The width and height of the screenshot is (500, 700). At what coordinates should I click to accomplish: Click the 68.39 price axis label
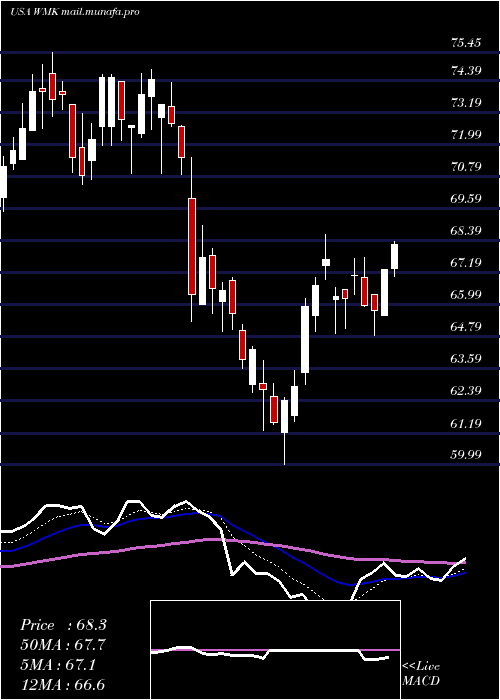coord(466,231)
